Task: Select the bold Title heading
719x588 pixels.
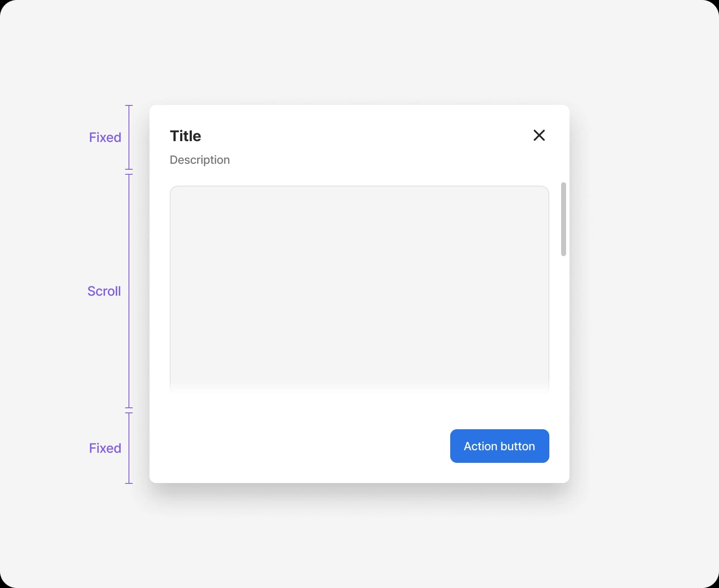Action: [x=185, y=136]
